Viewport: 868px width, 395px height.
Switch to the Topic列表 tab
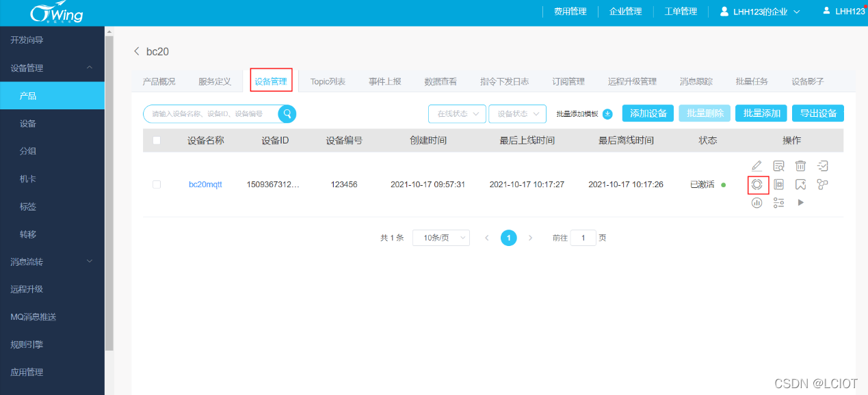point(326,81)
